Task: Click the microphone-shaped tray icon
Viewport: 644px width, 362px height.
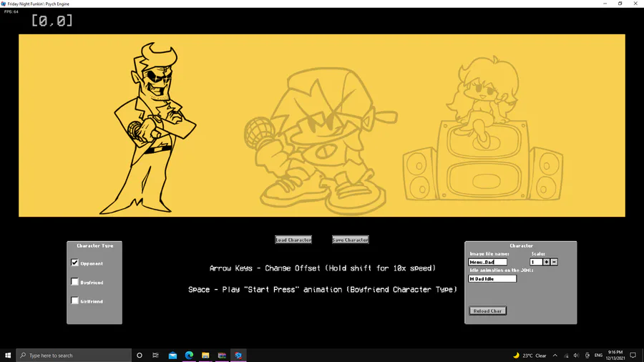Action: tap(587, 356)
